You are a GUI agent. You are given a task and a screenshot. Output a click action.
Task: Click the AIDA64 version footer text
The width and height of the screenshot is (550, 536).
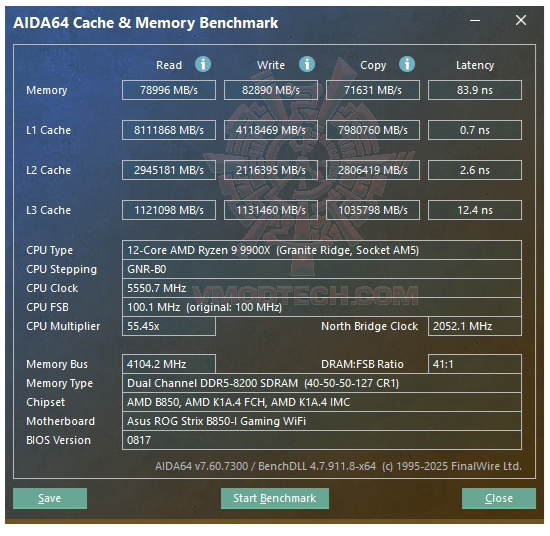(x=338, y=466)
